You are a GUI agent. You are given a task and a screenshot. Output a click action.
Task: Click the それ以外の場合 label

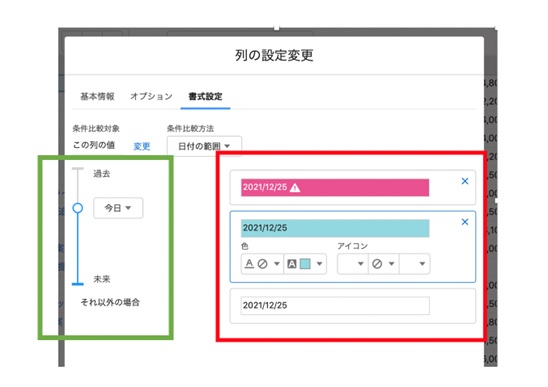coord(110,302)
